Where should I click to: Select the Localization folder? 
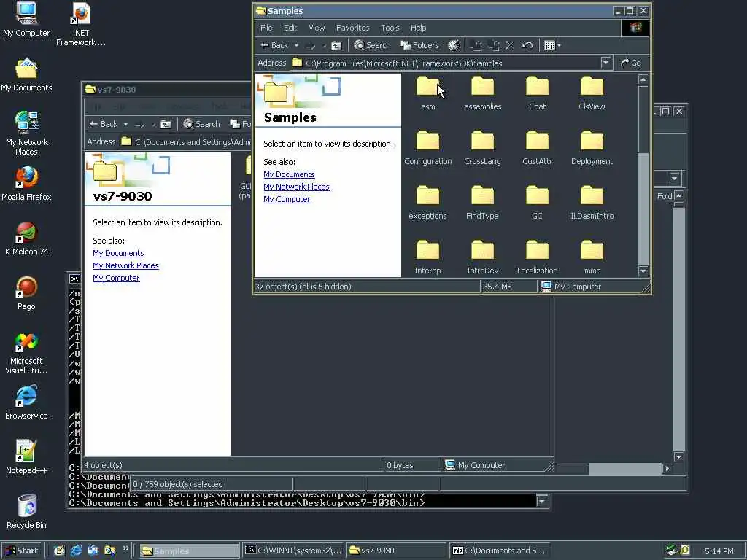[537, 257]
